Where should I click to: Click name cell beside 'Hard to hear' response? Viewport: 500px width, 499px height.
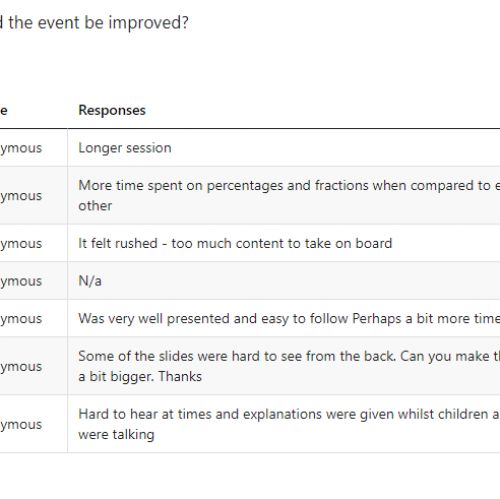21,424
